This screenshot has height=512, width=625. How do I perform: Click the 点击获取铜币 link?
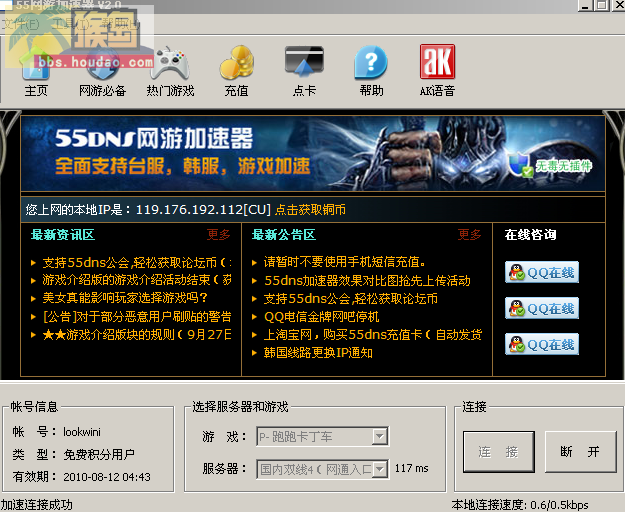pyautogui.click(x=310, y=210)
